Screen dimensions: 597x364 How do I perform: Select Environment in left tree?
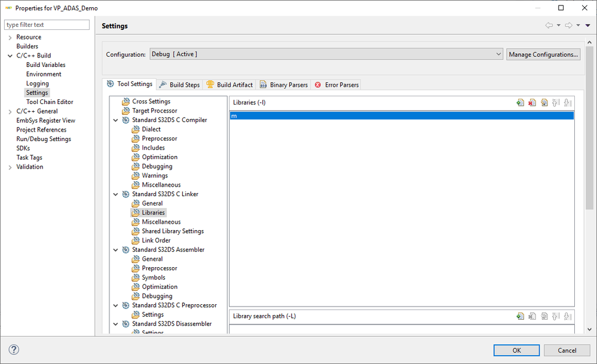44,74
